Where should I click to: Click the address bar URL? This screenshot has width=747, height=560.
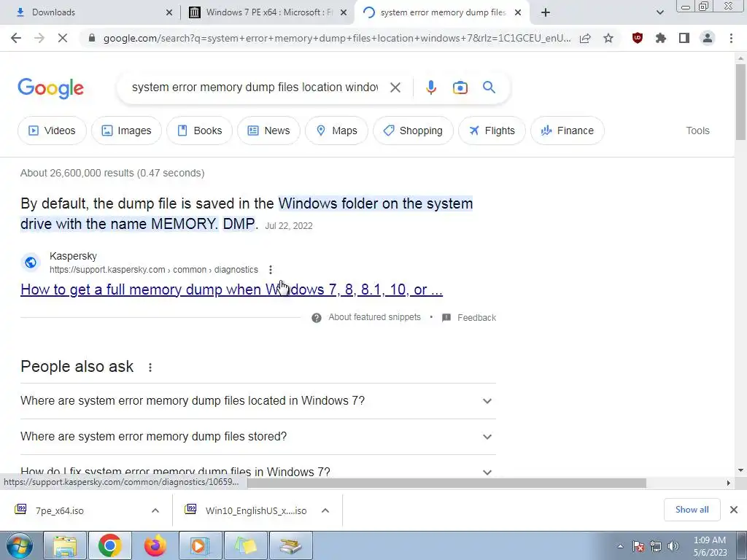336,38
